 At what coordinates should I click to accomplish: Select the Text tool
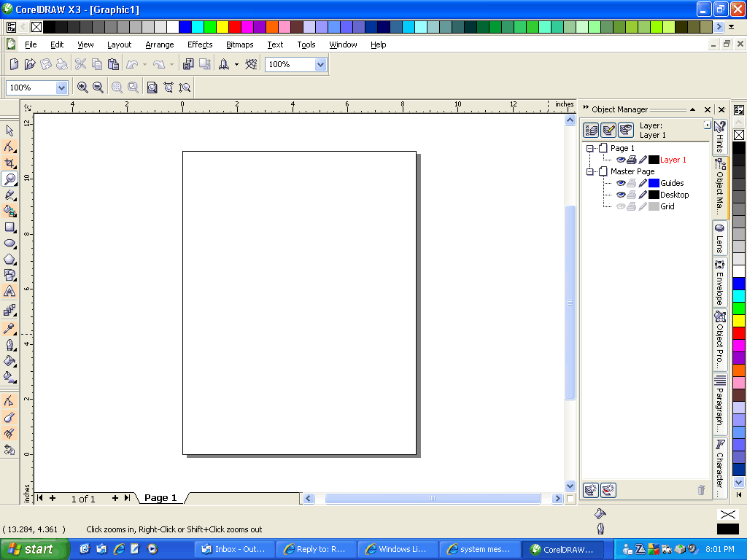9,292
